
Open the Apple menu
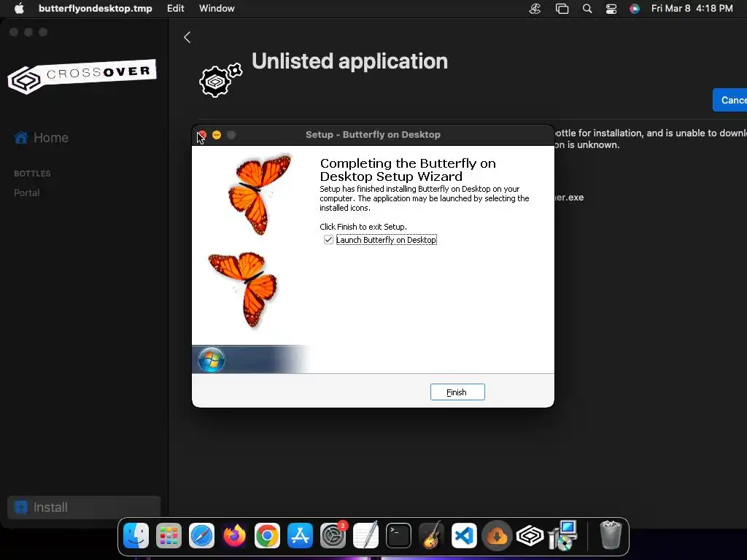click(x=19, y=8)
